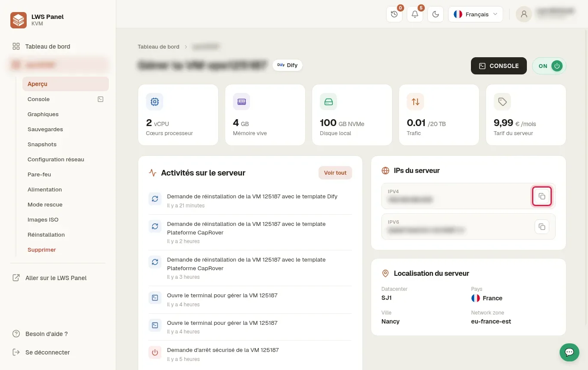Click the reinstall icon beside the Dify template activity
Image resolution: width=588 pixels, height=370 pixels.
[x=155, y=199]
